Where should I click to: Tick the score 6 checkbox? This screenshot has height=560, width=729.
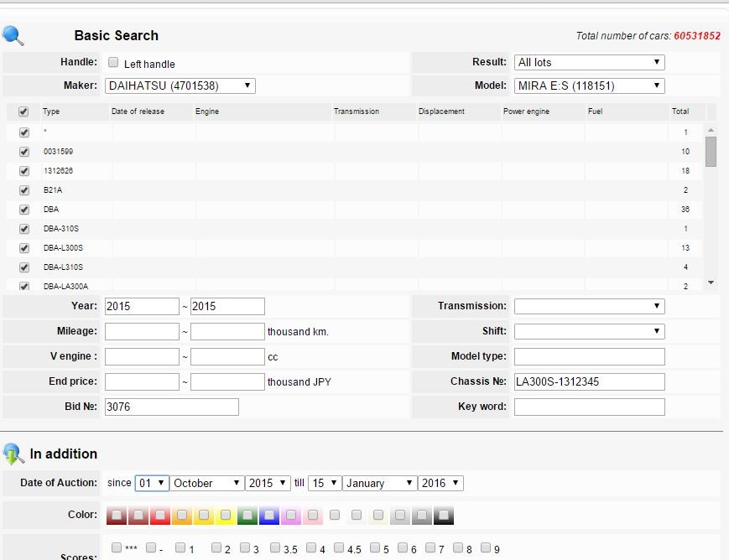pyautogui.click(x=403, y=547)
